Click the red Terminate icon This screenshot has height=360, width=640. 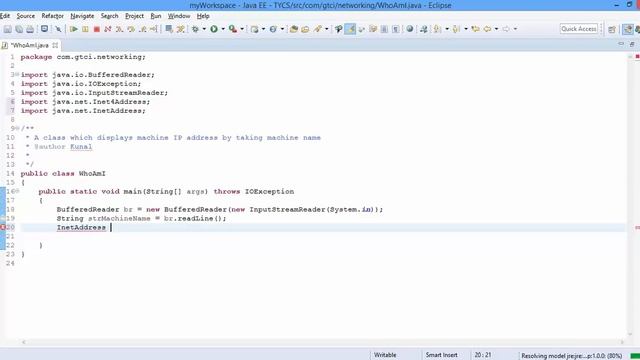[x=97, y=29]
